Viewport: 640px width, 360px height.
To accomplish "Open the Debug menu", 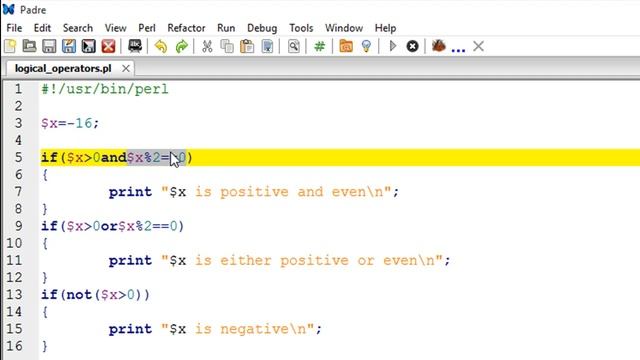I will coord(262,28).
